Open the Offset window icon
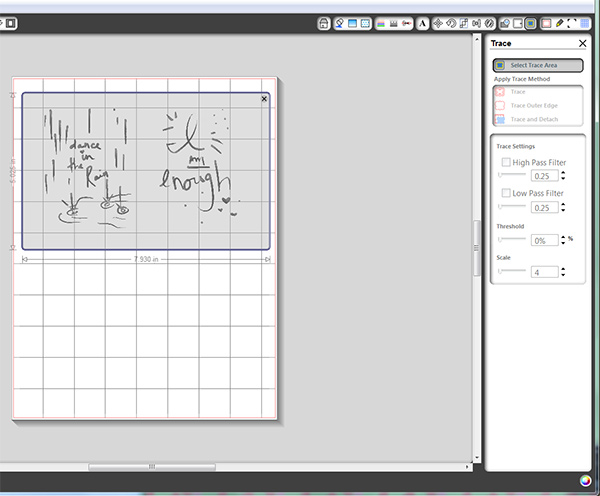Screen dimensions: 600x496 coord(518,24)
